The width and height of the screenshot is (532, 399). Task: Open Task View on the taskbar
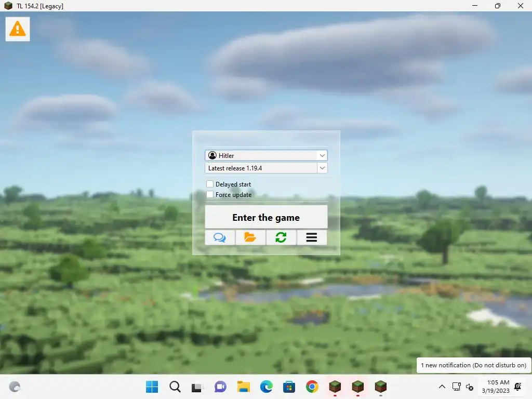pyautogui.click(x=197, y=387)
